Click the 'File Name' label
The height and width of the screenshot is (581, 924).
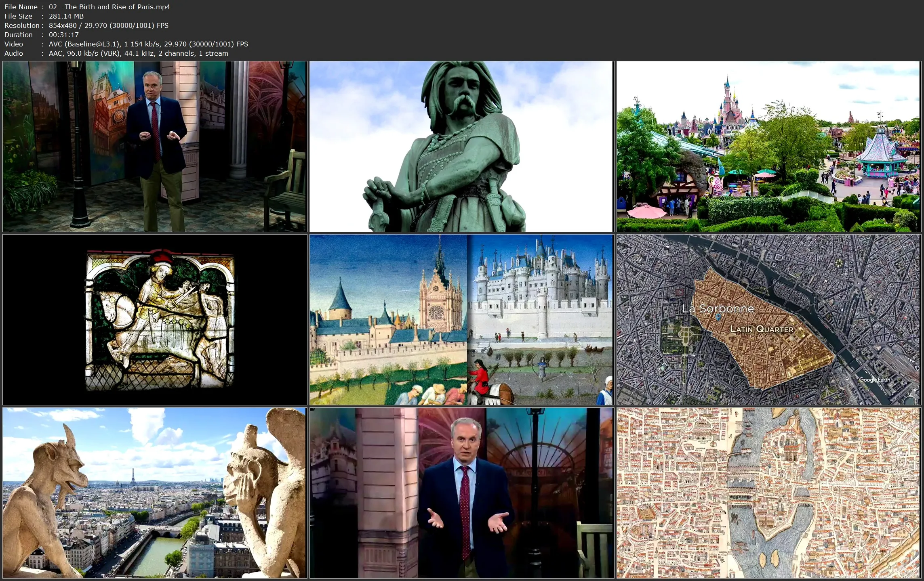point(21,7)
